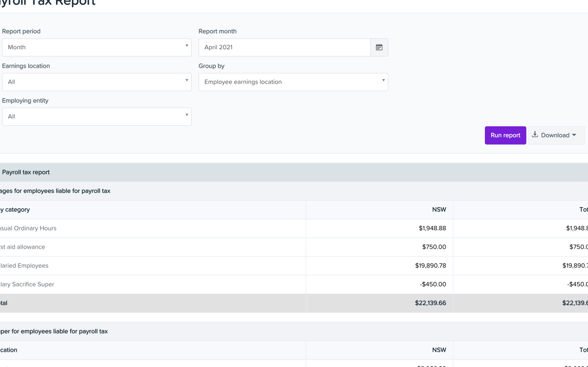
Task: Expand the Employing entity dropdown
Action: [x=97, y=117]
